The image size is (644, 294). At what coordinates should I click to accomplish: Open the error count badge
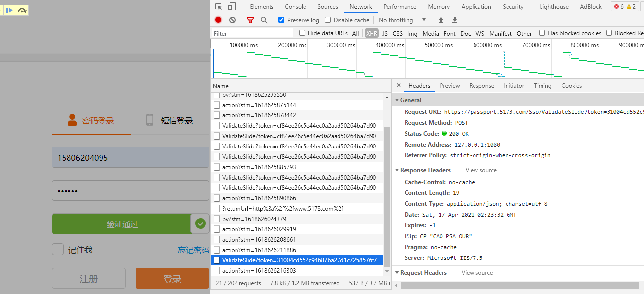click(x=618, y=6)
